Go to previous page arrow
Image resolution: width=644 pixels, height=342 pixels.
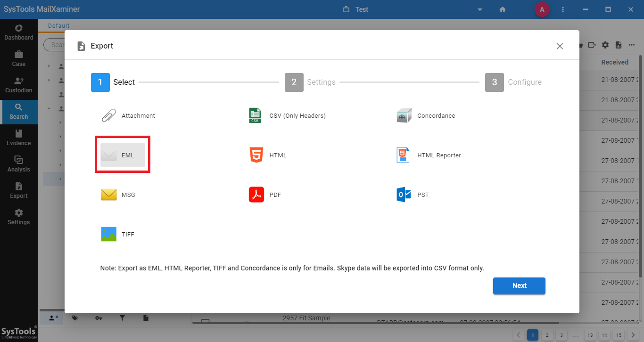[518, 335]
